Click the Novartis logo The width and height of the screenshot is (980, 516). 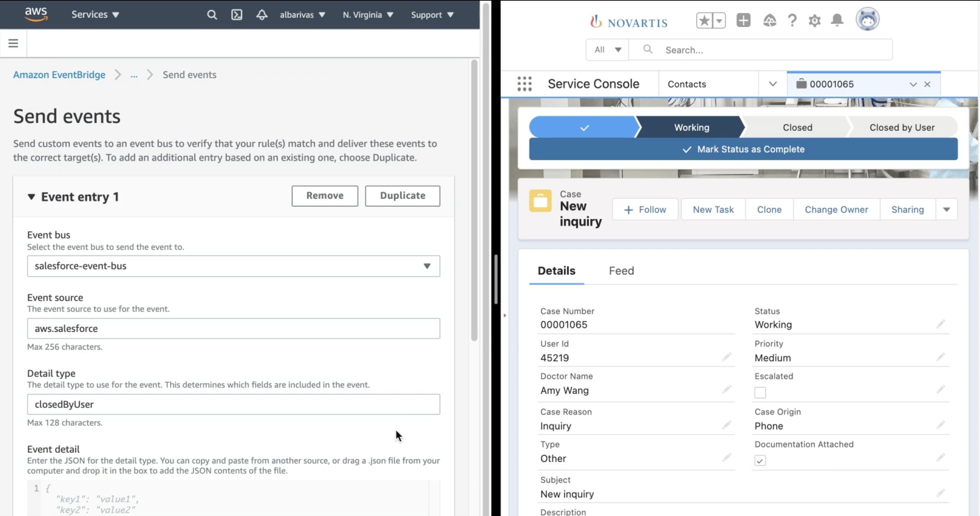628,22
